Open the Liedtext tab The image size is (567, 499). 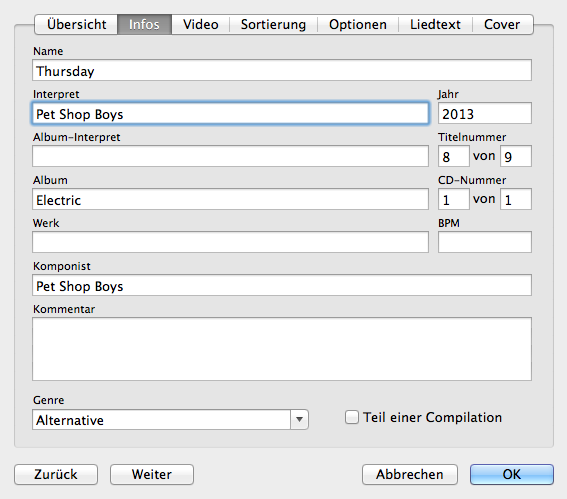point(435,25)
